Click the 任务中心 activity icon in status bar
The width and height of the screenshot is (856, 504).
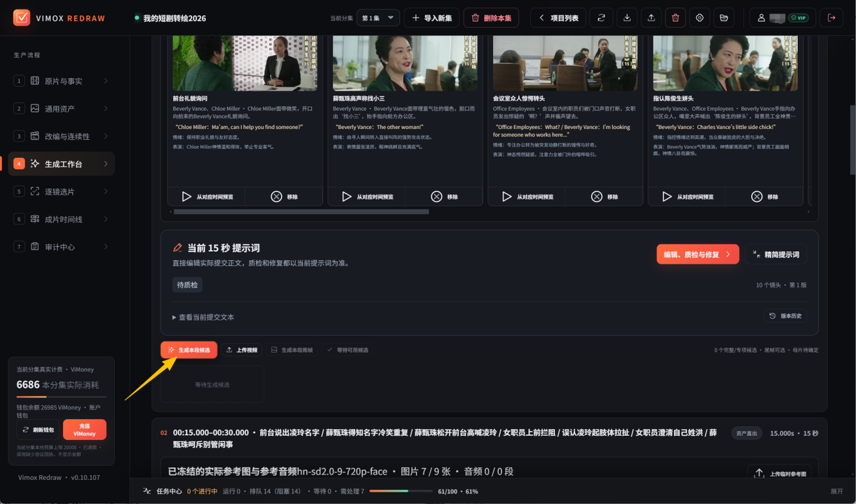147,491
